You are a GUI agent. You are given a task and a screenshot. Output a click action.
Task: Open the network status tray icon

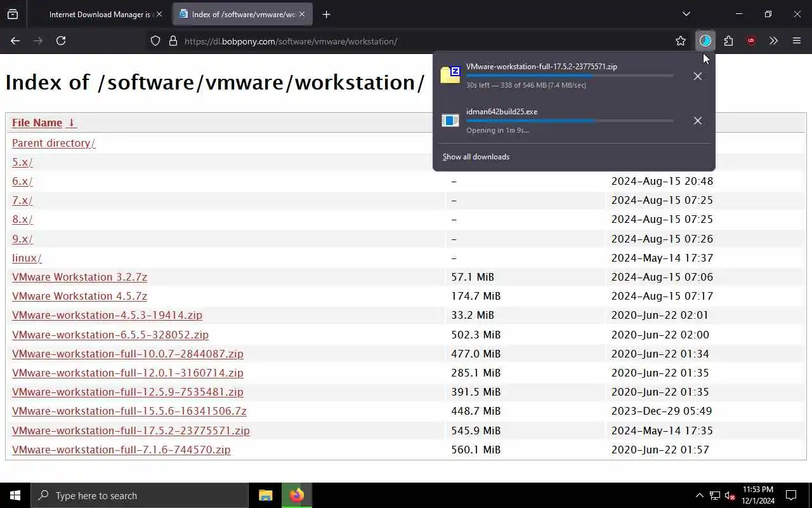click(715, 495)
